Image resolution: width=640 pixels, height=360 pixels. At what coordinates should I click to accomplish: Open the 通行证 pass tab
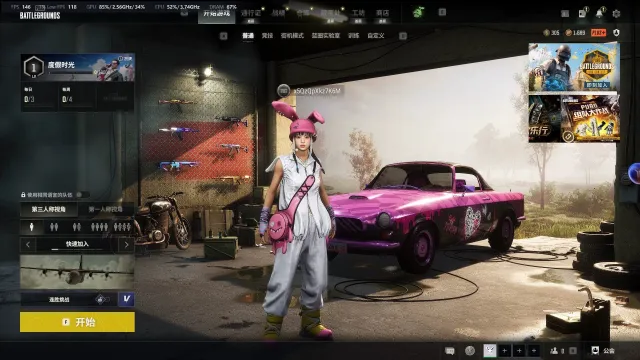tap(251, 13)
